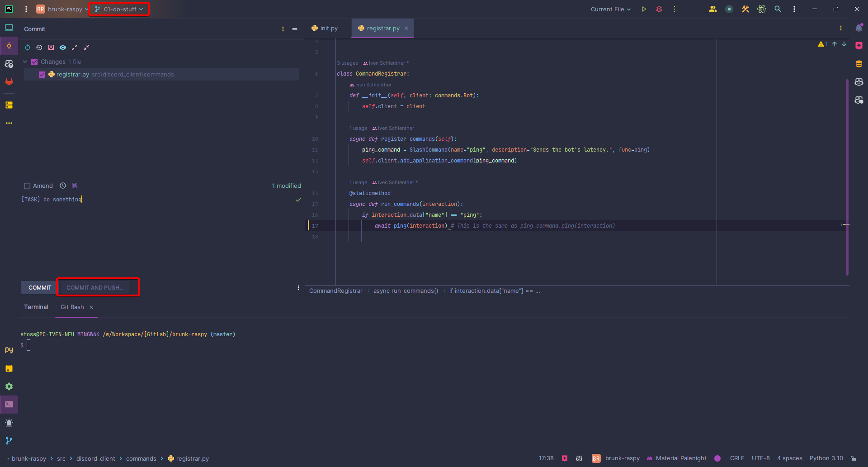The height and width of the screenshot is (467, 868).
Task: Click the Commit and Push button
Action: pos(95,288)
